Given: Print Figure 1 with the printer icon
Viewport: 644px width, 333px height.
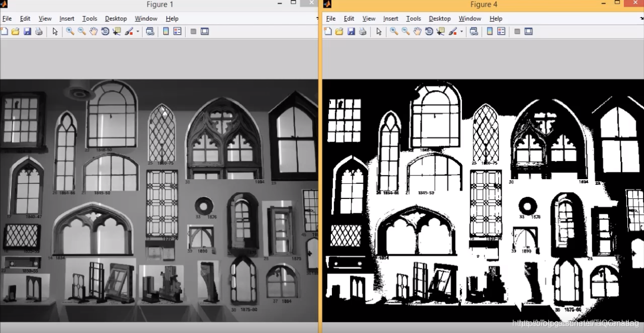Looking at the screenshot, I should [39, 32].
